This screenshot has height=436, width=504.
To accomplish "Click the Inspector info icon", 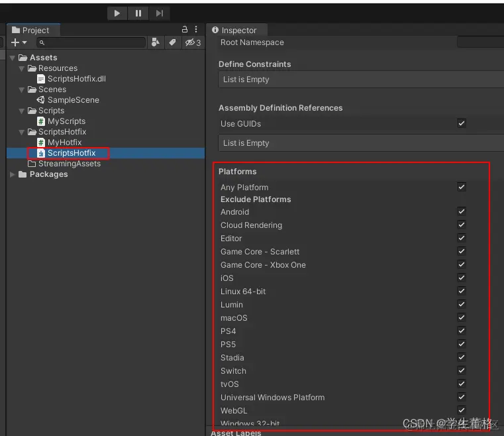I will (x=215, y=30).
